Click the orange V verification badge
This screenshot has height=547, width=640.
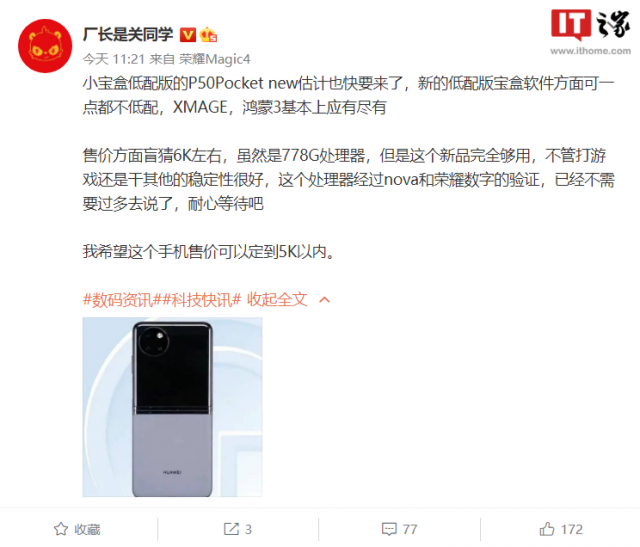point(188,35)
